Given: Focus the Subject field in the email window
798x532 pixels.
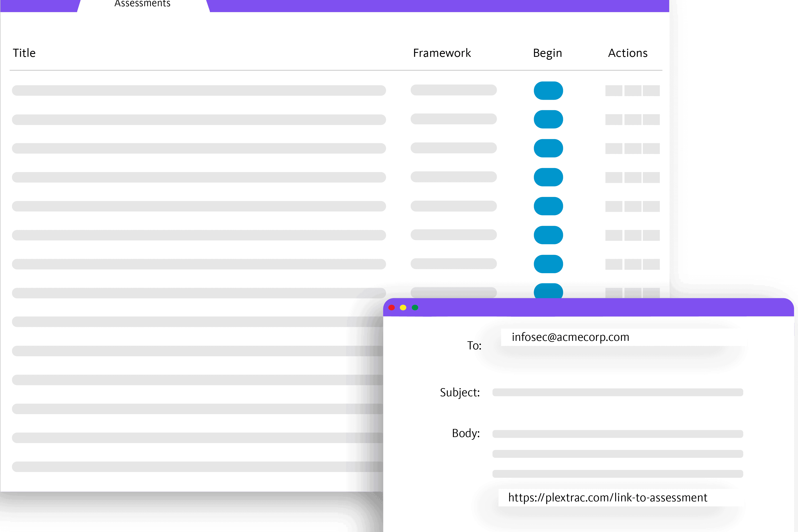Looking at the screenshot, I should [x=617, y=392].
